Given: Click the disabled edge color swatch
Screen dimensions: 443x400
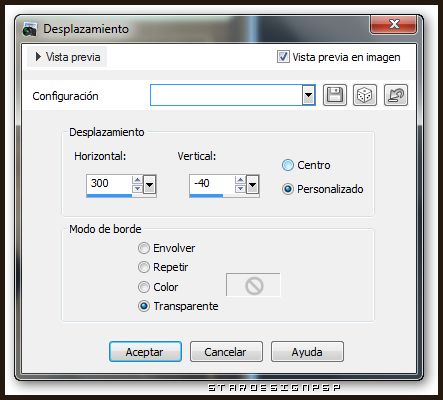Looking at the screenshot, I should [253, 285].
